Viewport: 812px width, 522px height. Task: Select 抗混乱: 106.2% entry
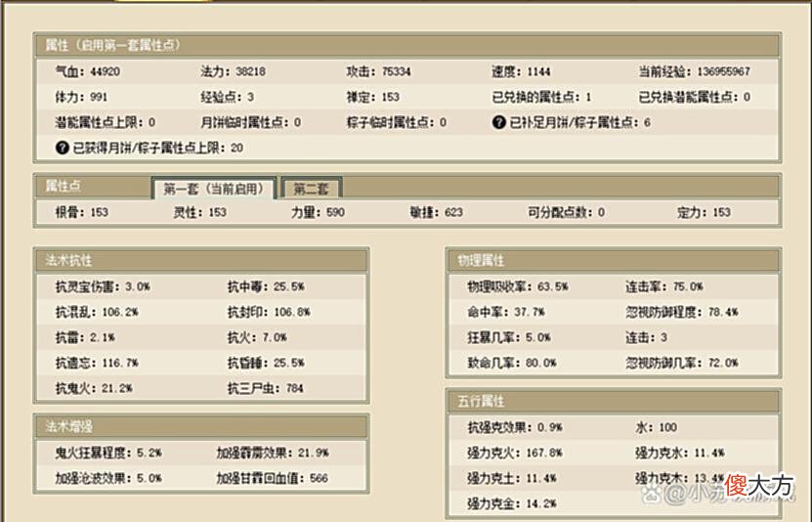[x=97, y=312]
